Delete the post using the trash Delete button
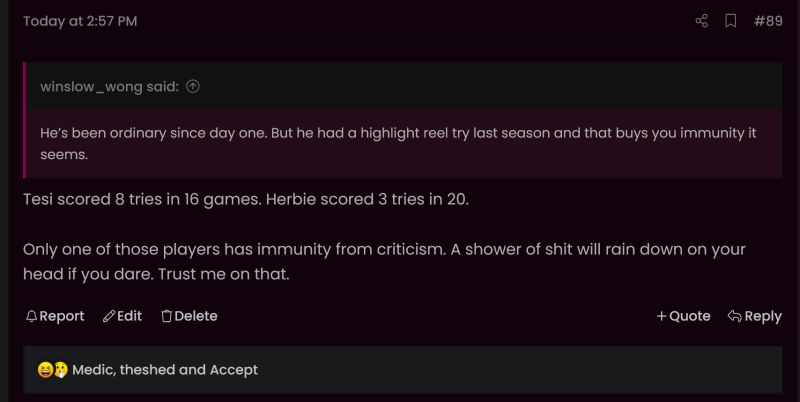 coord(189,316)
